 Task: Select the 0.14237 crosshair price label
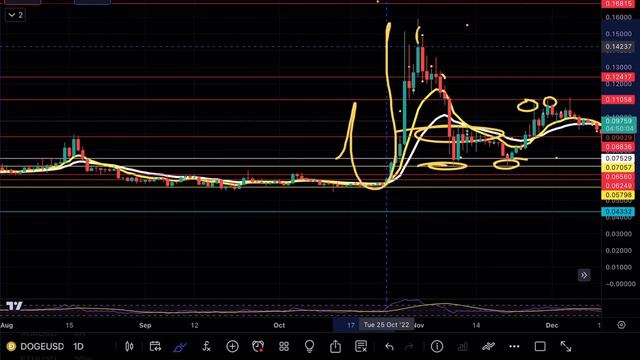click(x=618, y=47)
